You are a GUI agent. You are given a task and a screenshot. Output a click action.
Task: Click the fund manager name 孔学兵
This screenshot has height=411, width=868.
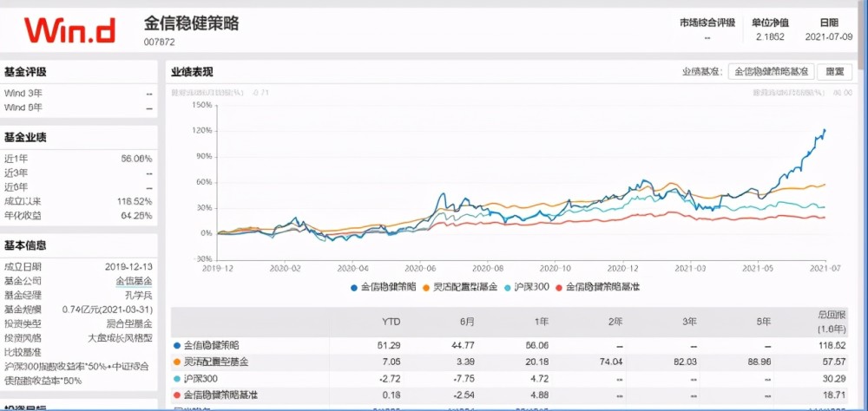click(140, 296)
